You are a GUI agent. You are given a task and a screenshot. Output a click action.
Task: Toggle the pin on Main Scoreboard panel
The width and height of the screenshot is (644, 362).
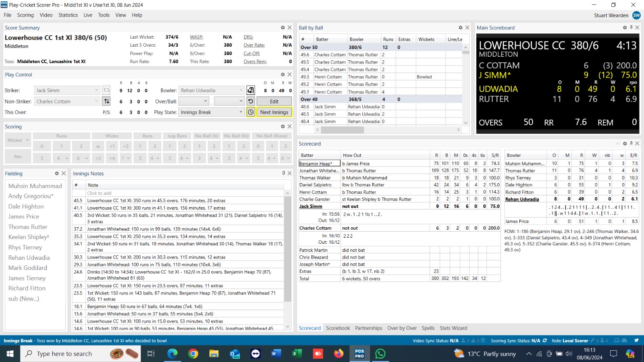tap(631, 28)
